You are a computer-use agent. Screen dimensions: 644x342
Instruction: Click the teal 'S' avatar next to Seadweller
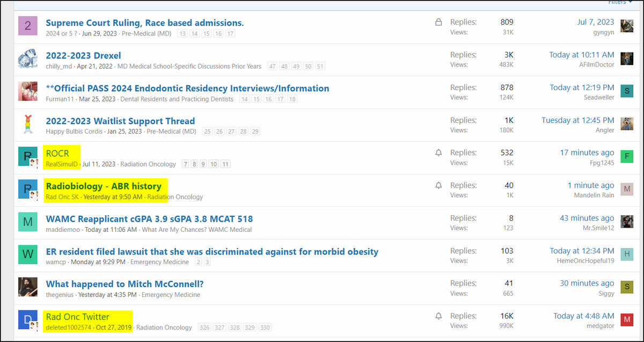tap(627, 91)
